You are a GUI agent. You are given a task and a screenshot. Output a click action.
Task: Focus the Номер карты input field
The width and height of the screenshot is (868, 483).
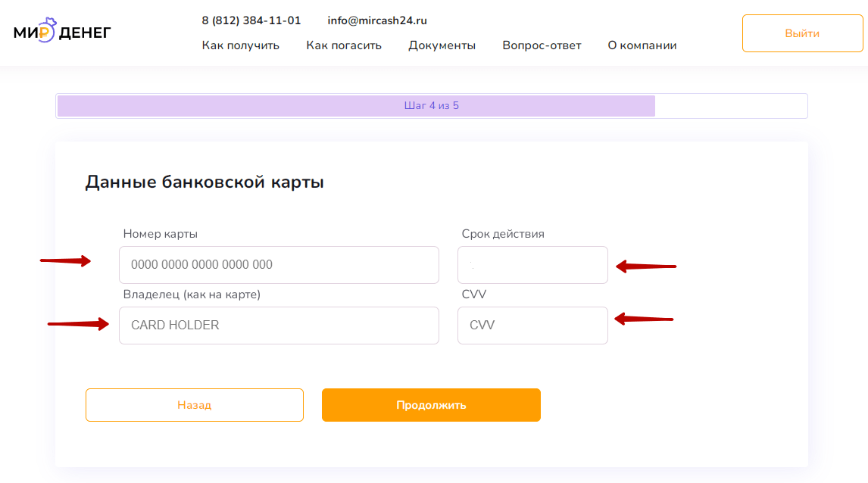[279, 265]
